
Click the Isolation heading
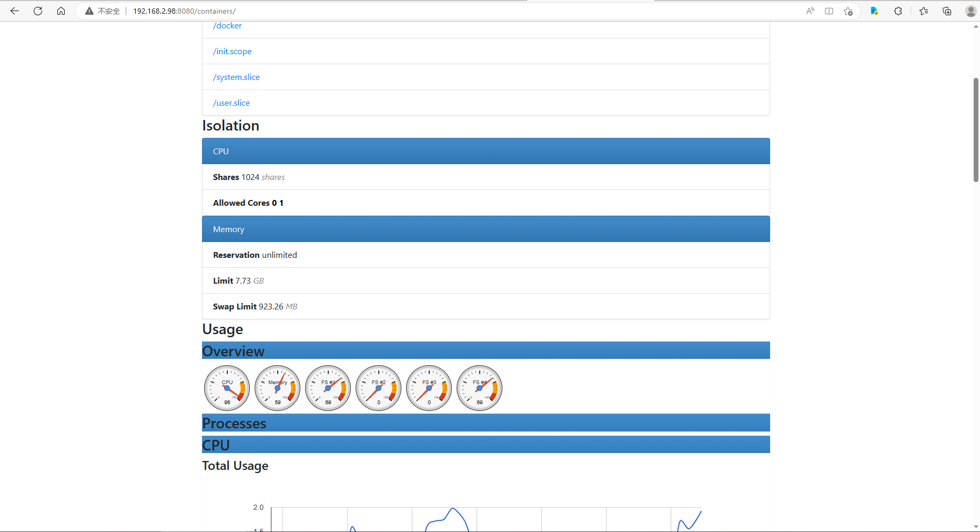(x=231, y=126)
